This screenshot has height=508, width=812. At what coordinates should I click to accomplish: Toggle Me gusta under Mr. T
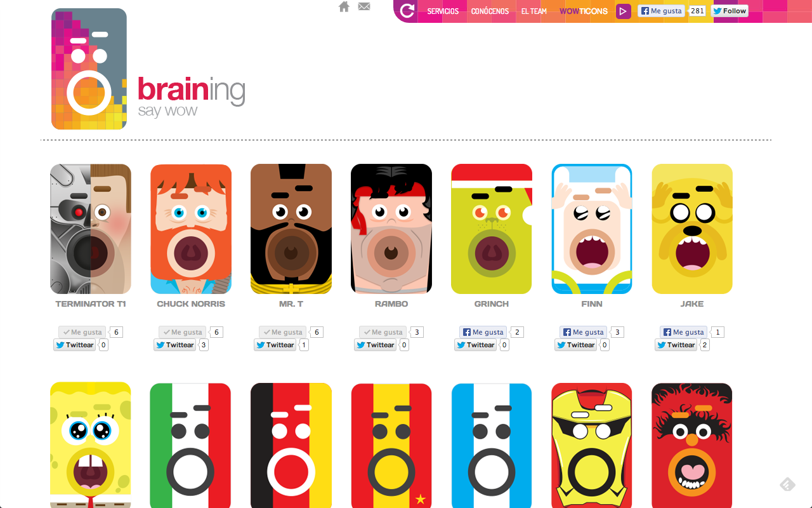point(283,332)
